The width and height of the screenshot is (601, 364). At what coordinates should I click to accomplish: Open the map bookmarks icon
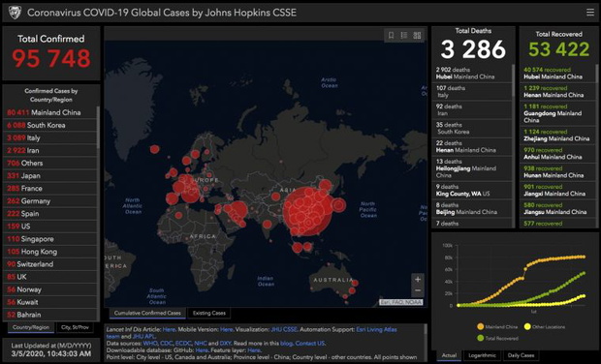pyautogui.click(x=391, y=35)
